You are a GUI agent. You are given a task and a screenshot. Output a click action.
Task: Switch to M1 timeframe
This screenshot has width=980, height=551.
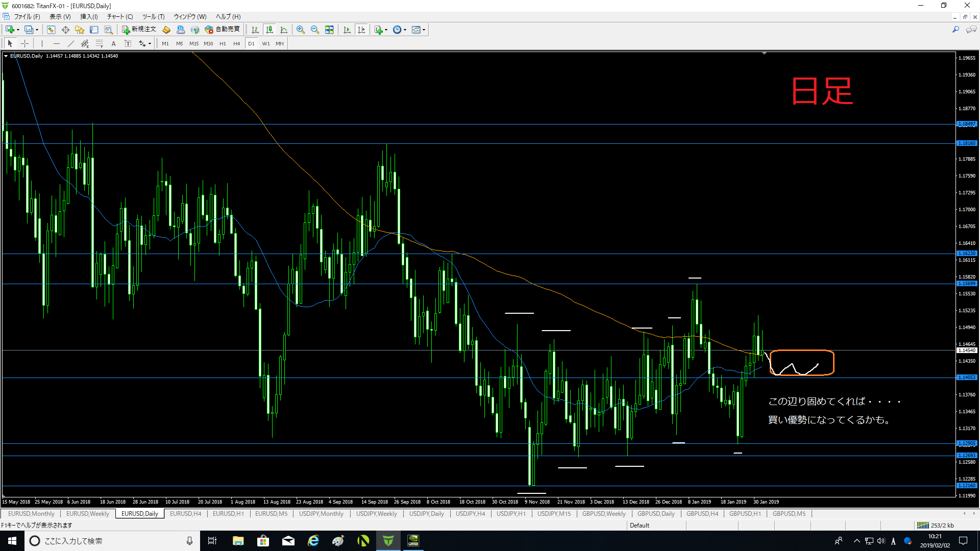(x=165, y=44)
